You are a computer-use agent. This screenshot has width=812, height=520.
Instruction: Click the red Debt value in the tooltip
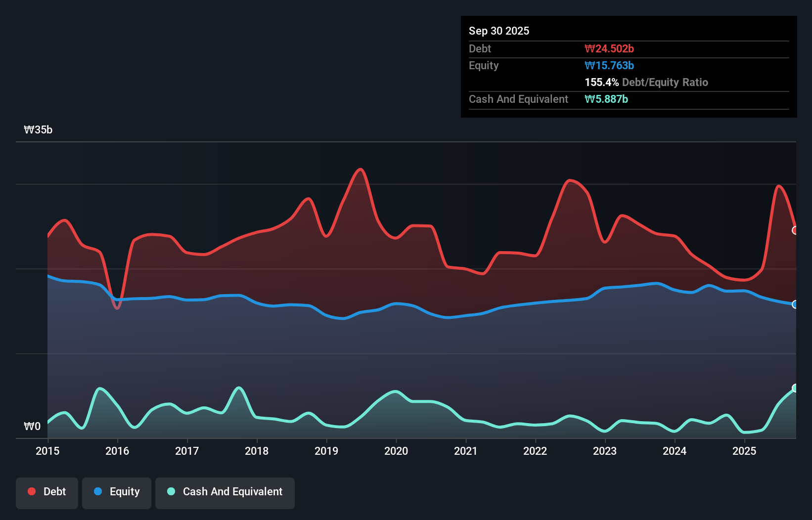pos(610,48)
